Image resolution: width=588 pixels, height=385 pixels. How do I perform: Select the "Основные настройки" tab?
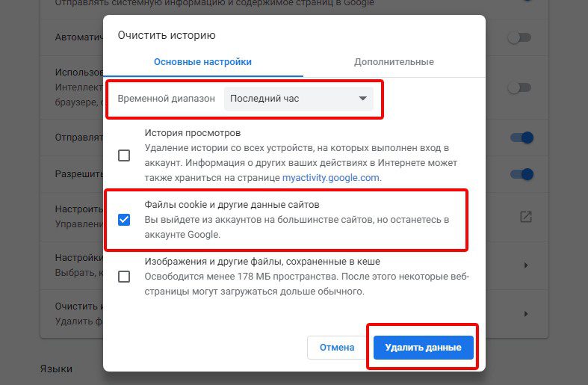click(x=203, y=62)
